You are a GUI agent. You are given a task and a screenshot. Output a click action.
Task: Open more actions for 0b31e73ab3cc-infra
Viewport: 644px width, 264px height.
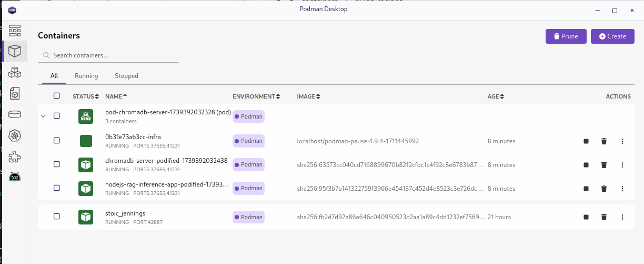point(622,141)
